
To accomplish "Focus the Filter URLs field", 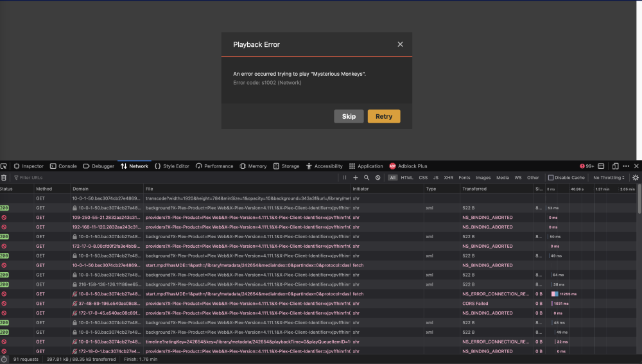I will pyautogui.click(x=174, y=178).
